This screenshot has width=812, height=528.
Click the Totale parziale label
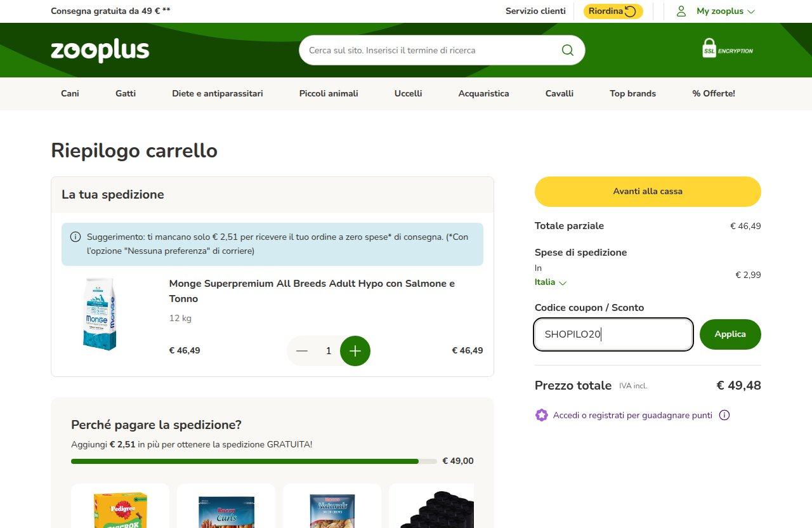[x=569, y=226]
